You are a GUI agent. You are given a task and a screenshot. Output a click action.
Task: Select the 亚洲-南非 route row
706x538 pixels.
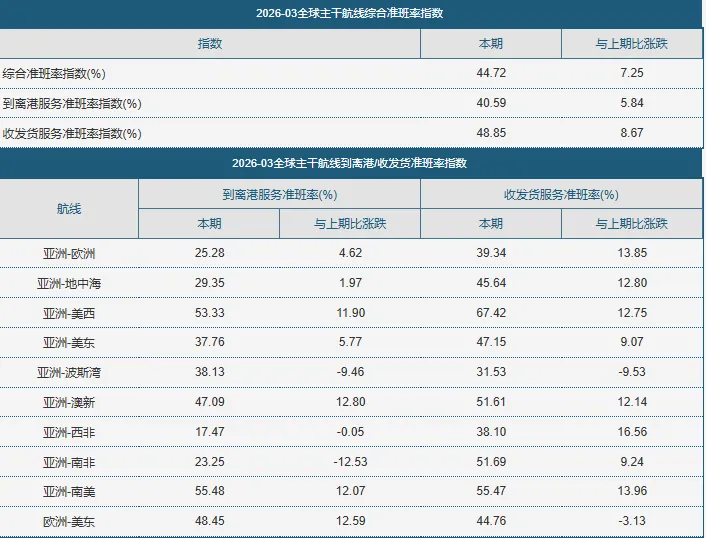tap(351, 461)
